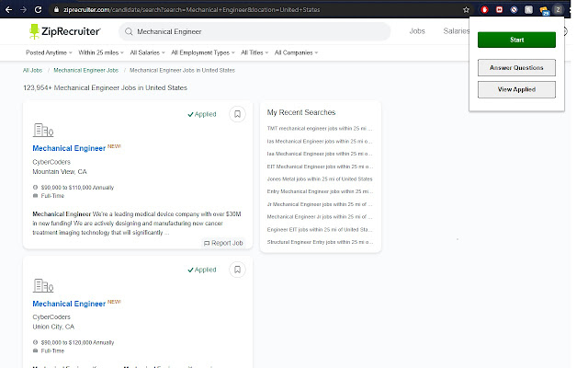
Task: Open the Salaries navigation item
Action: (456, 31)
